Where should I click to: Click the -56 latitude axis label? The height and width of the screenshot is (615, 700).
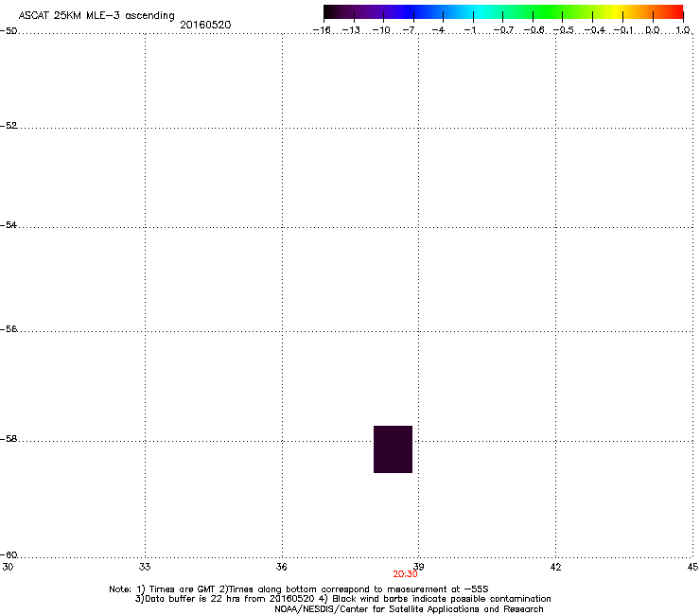tap(9, 329)
